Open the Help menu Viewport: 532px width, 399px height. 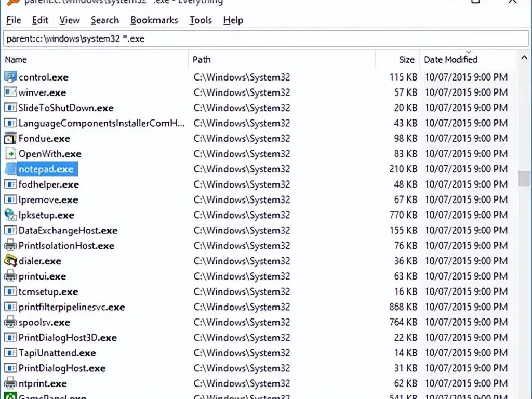click(x=233, y=20)
